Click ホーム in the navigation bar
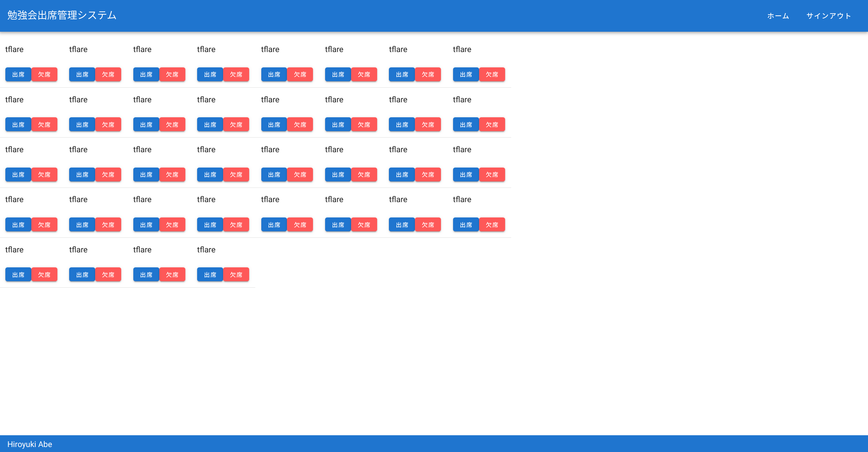This screenshot has height=452, width=868. coord(777,16)
